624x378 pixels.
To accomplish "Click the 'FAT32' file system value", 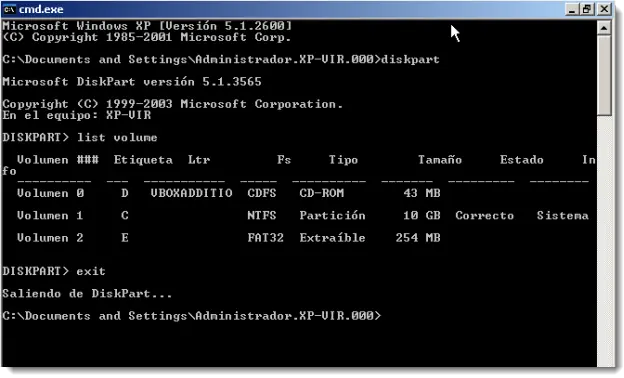I will pos(265,238).
